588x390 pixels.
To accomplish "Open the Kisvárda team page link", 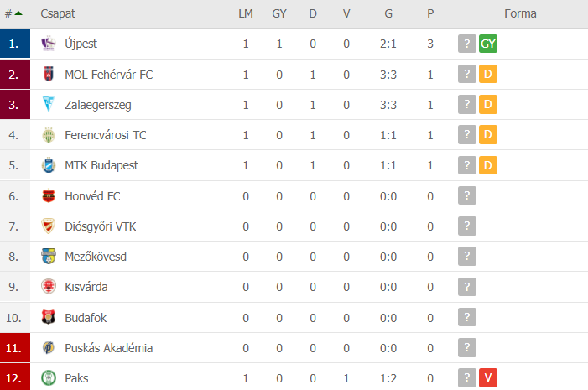I will pos(86,287).
